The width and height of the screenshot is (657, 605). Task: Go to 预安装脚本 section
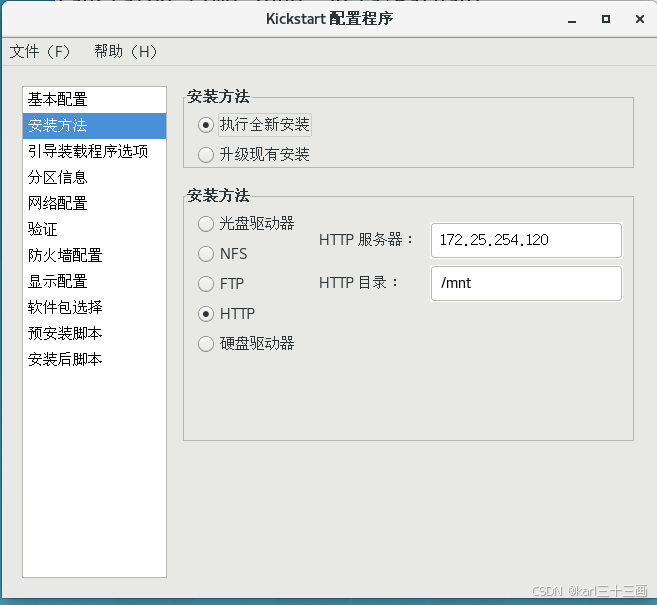coord(94,334)
